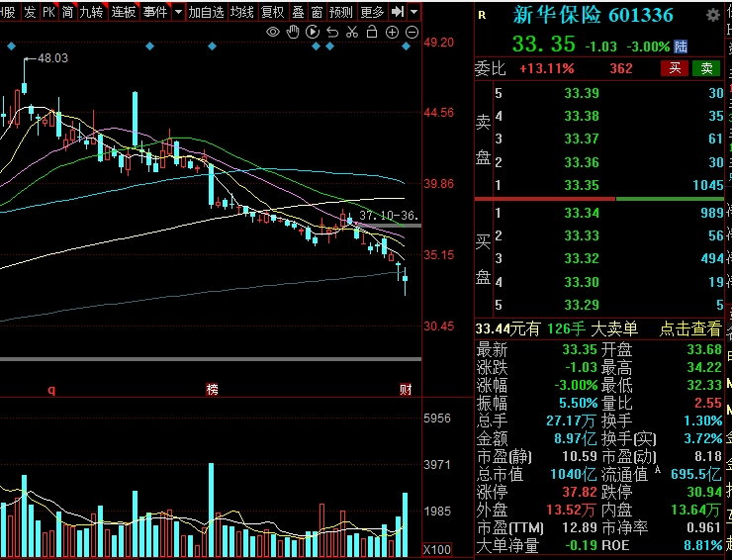Screen dimensions: 732x560
Task: Open the dropdown arrow after 事件
Action: [178, 12]
